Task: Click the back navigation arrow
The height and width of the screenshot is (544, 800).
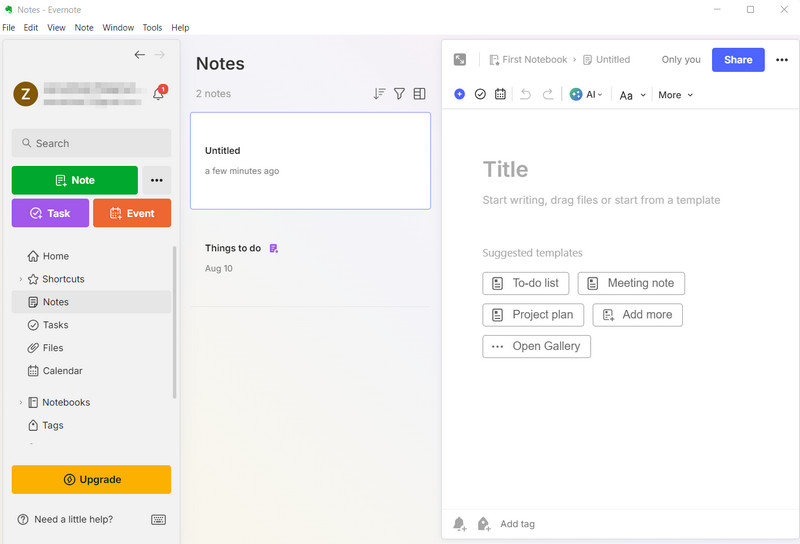Action: (x=140, y=55)
